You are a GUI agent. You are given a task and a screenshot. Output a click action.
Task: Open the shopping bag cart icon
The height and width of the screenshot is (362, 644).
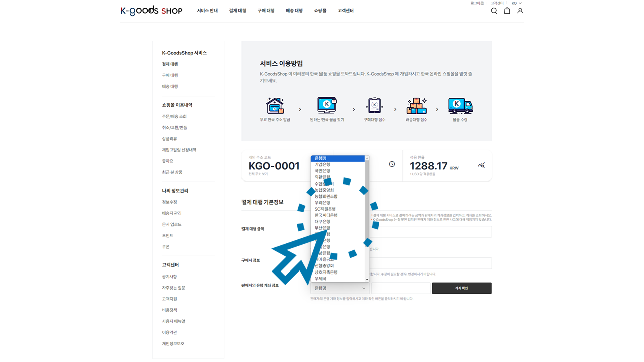click(507, 11)
